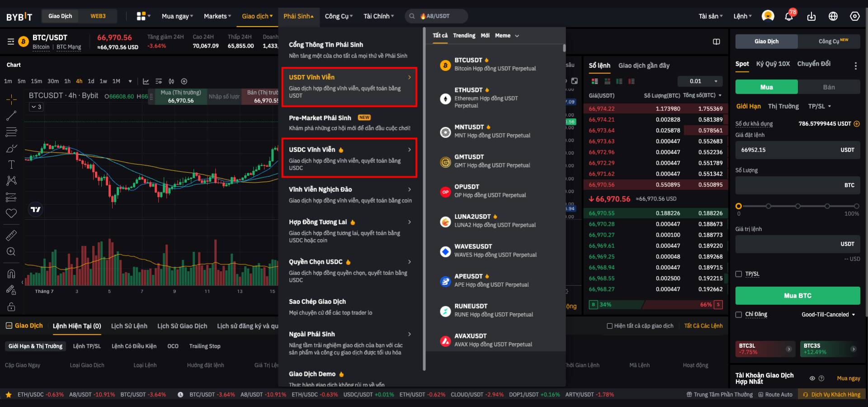This screenshot has height=407, width=868.
Task: Expand Tài Chính dropdown menu
Action: [x=379, y=16]
